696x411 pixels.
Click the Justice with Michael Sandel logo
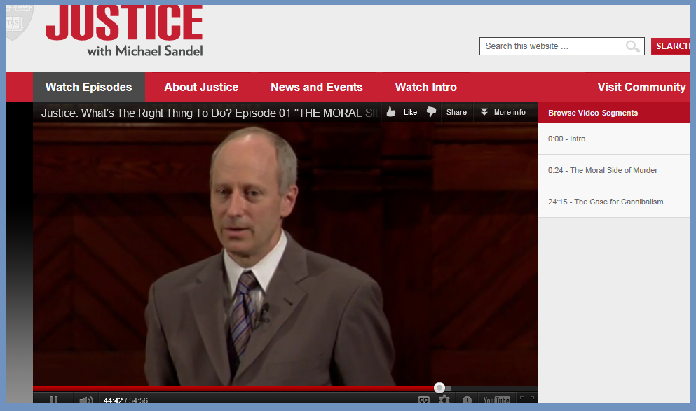coord(124,31)
